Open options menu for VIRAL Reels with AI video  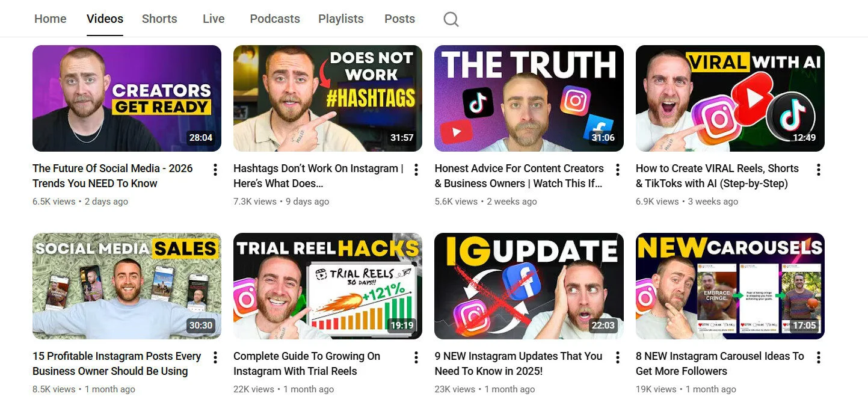[818, 170]
